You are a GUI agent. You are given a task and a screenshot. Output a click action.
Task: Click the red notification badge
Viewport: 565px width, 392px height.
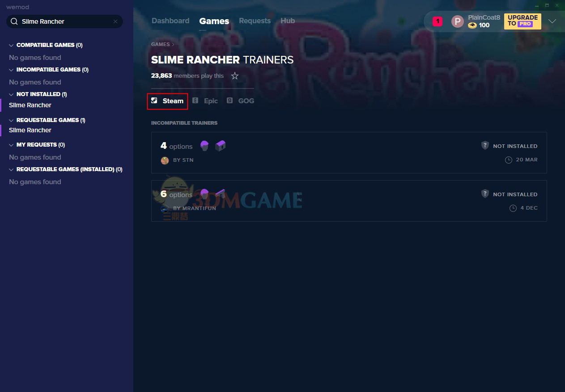click(437, 21)
